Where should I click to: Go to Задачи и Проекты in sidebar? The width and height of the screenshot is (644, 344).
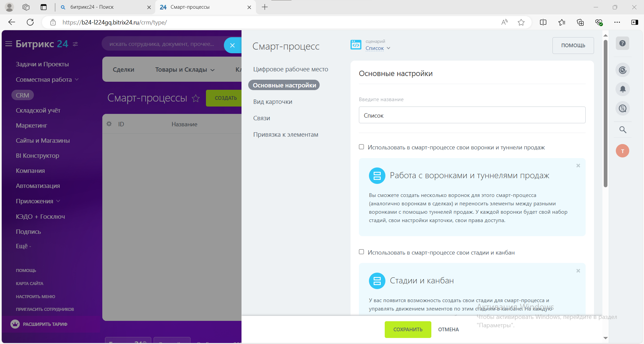click(x=42, y=64)
